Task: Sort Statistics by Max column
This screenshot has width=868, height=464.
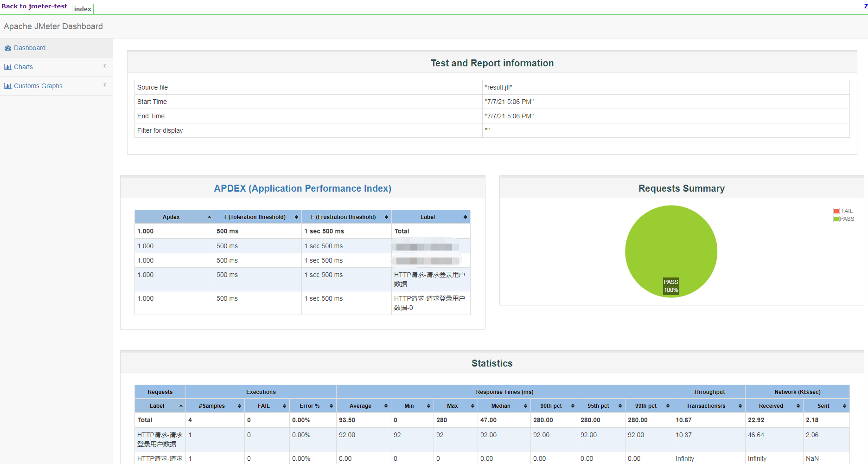Action: pos(456,406)
